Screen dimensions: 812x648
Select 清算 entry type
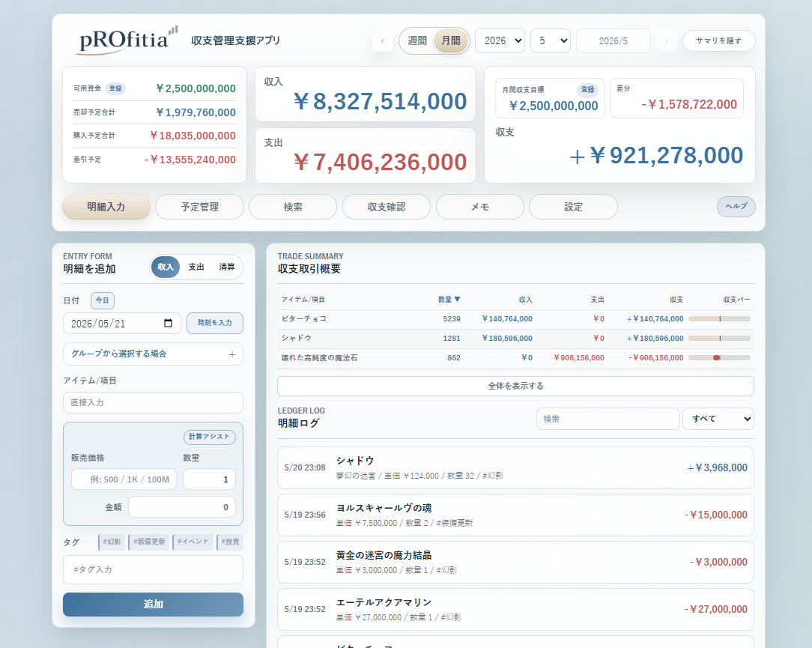tap(227, 267)
